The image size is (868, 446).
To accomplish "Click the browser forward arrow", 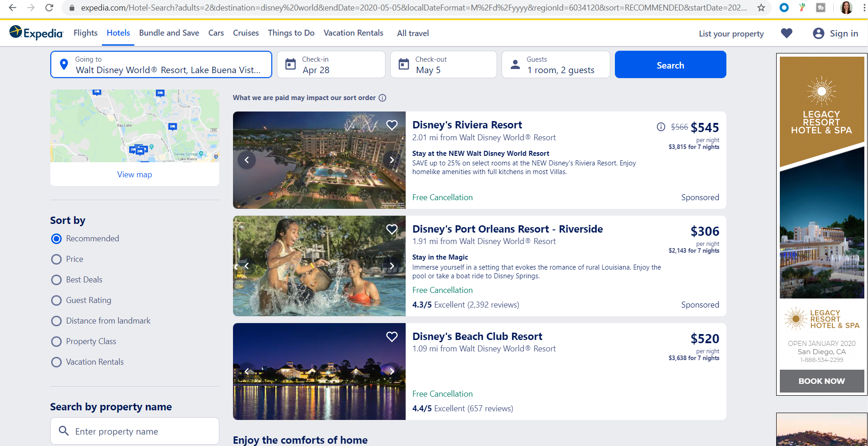I will coord(31,8).
